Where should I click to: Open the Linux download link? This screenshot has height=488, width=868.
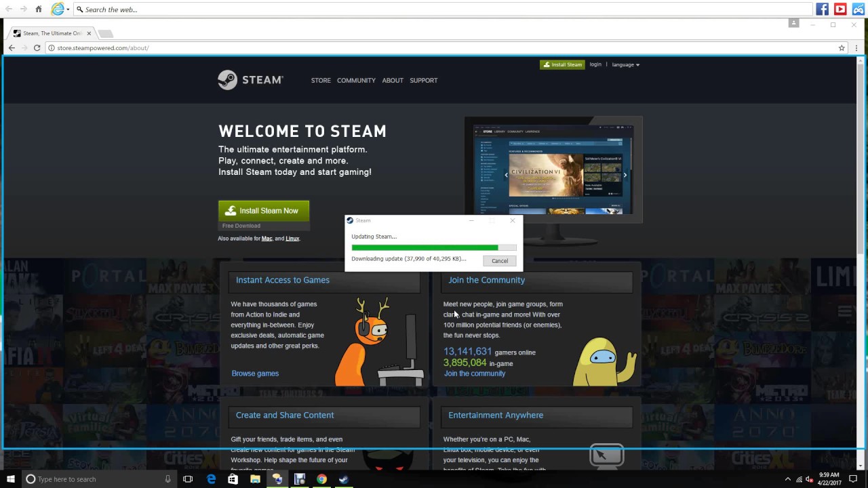(292, 239)
